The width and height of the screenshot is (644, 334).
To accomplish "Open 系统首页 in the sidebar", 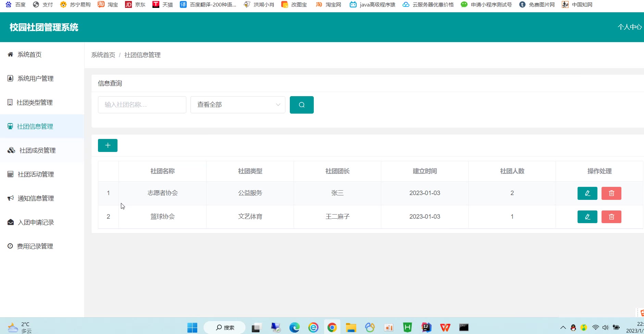I will (x=29, y=55).
